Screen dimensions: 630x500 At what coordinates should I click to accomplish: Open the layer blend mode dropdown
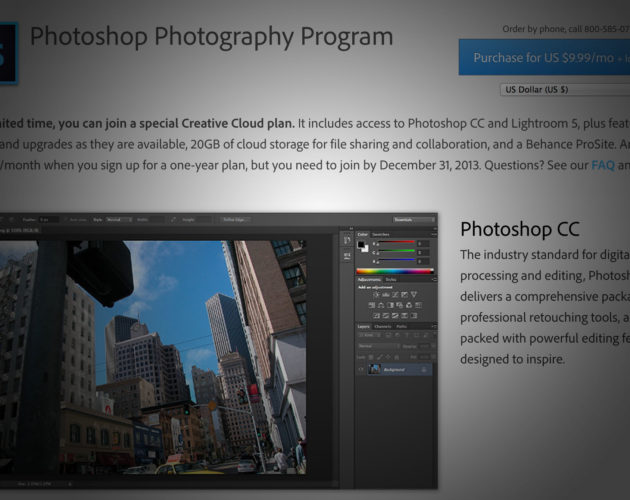pyautogui.click(x=379, y=346)
